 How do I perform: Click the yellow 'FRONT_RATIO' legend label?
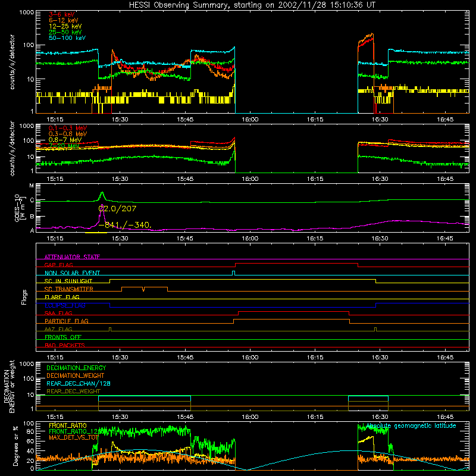[68, 425]
